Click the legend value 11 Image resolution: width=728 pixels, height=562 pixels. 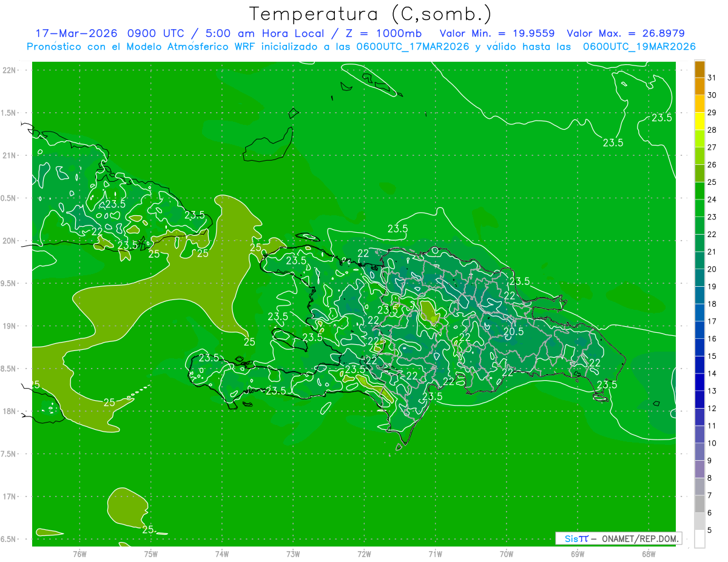tap(713, 426)
